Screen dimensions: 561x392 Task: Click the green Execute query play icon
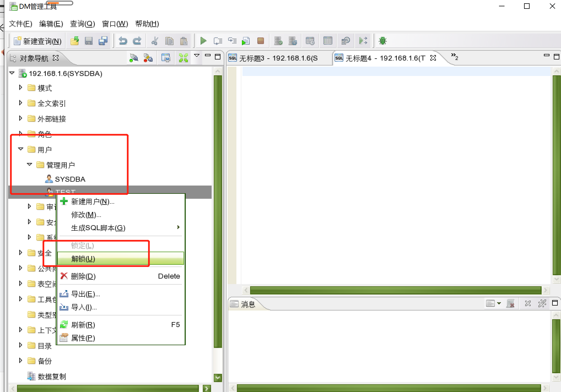click(203, 41)
